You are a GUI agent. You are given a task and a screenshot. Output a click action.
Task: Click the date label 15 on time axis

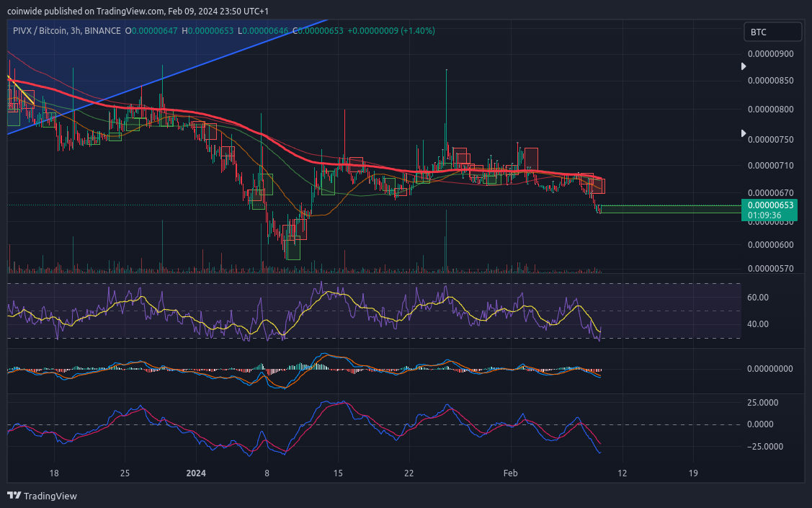pyautogui.click(x=338, y=473)
